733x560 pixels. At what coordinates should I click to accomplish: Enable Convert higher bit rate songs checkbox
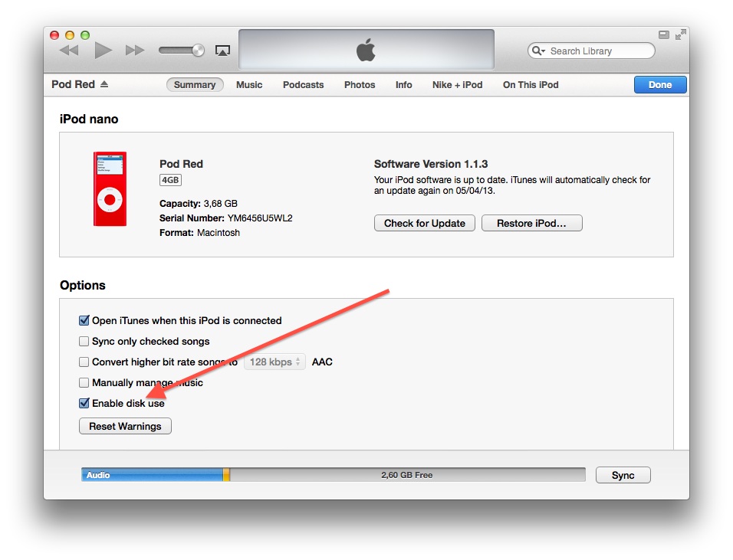point(84,362)
